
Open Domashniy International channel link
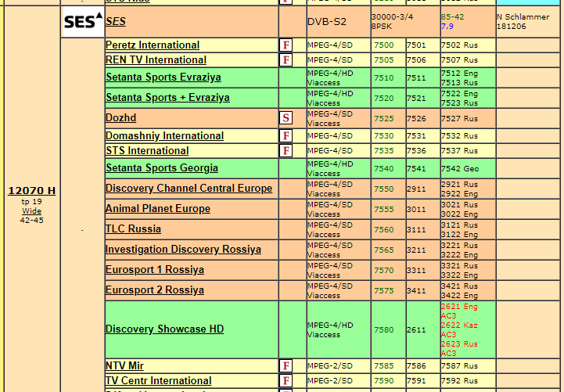pyautogui.click(x=165, y=136)
